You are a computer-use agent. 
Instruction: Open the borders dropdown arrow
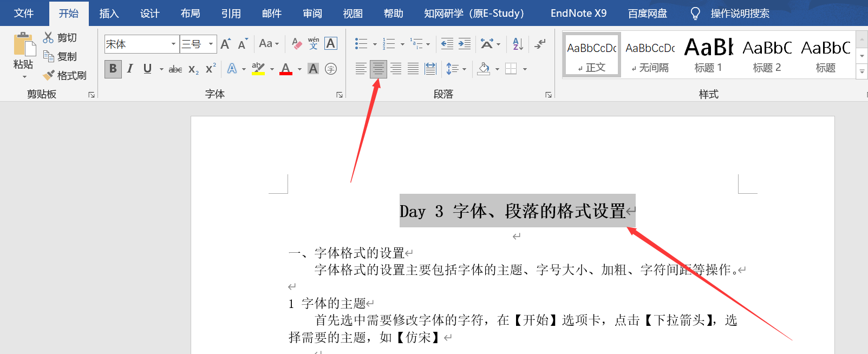(x=525, y=69)
